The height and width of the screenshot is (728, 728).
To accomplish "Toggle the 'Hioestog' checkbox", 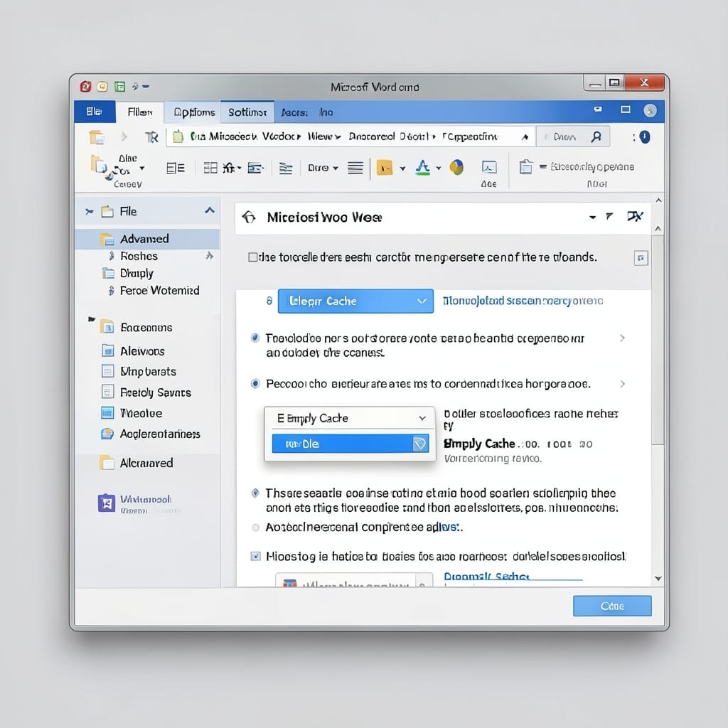I will (x=255, y=556).
